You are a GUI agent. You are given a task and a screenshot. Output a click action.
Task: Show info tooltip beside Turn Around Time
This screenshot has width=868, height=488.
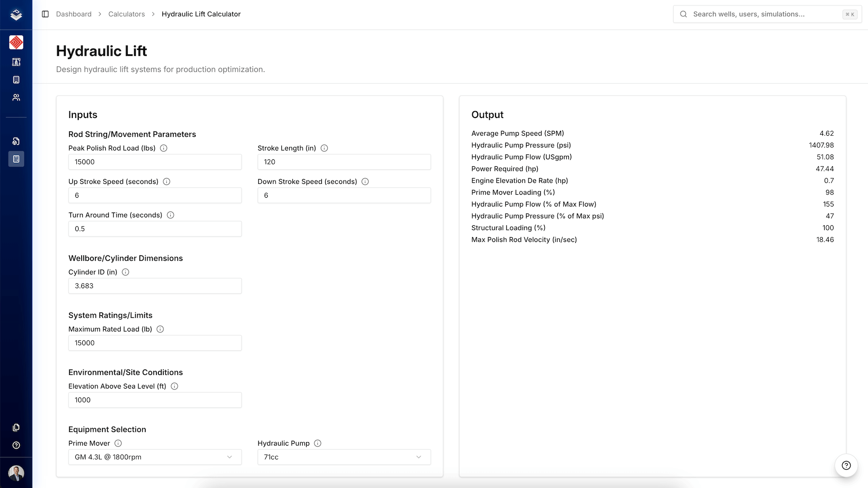(170, 215)
